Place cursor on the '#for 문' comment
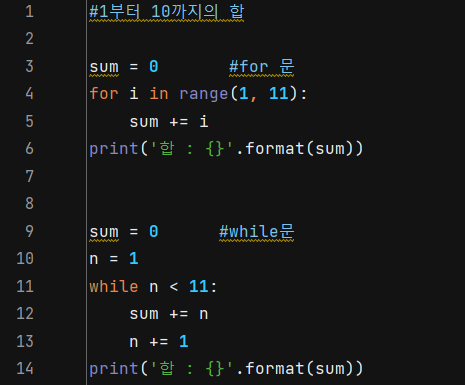The image size is (465, 385). click(x=262, y=66)
